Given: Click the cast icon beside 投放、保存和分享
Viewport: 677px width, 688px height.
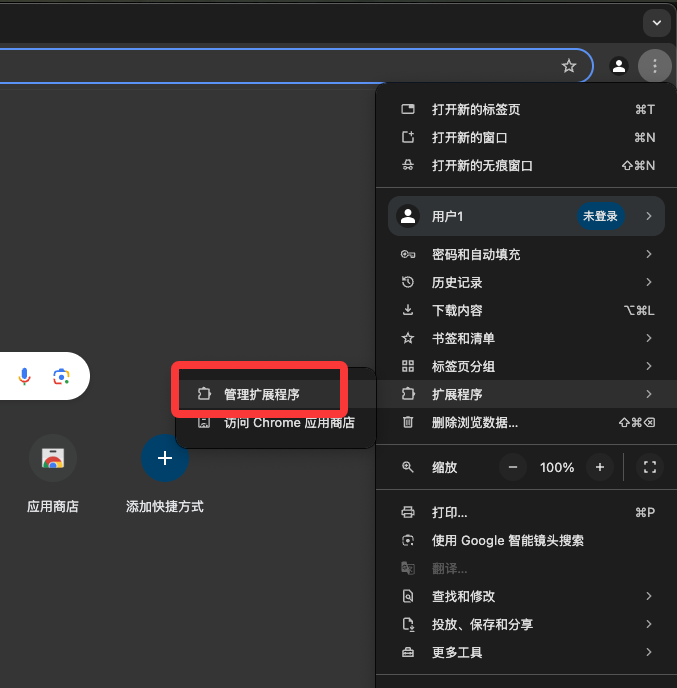Looking at the screenshot, I should click(408, 624).
